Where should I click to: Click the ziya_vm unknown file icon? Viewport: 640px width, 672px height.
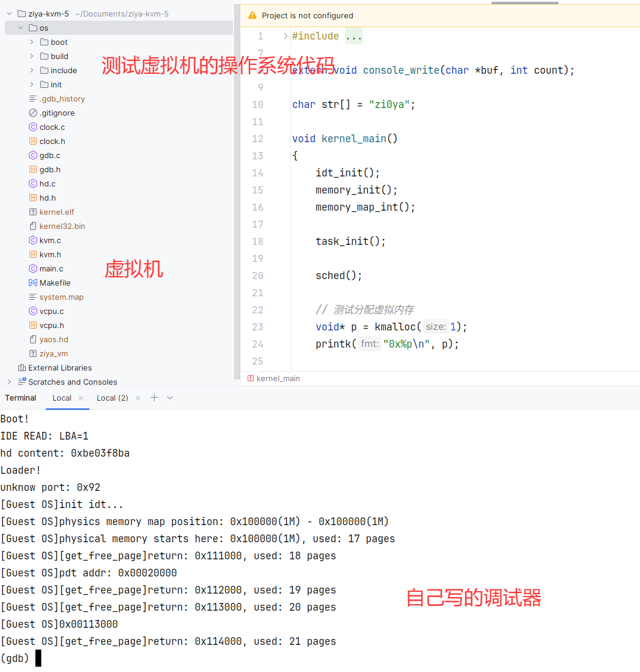[x=33, y=353]
